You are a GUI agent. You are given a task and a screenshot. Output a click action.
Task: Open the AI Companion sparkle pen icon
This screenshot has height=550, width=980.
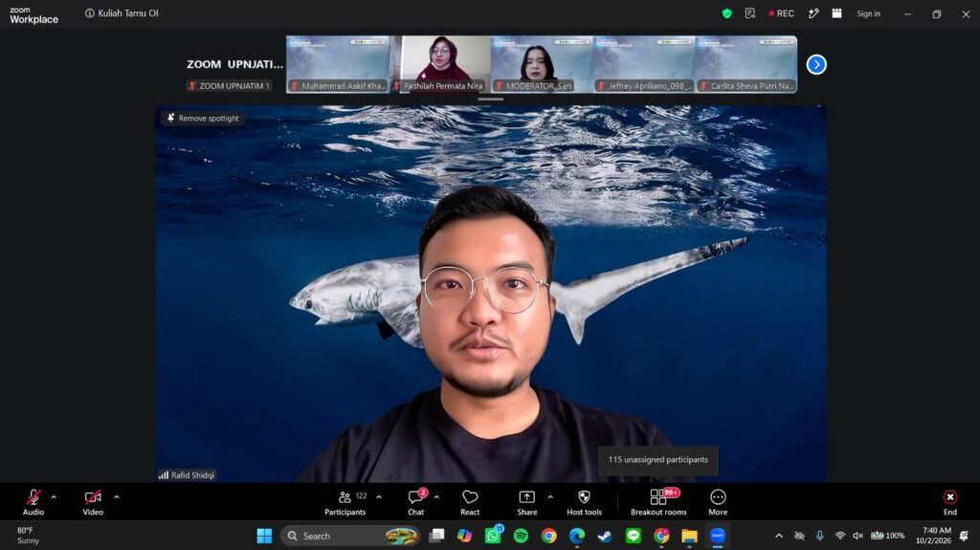[813, 13]
